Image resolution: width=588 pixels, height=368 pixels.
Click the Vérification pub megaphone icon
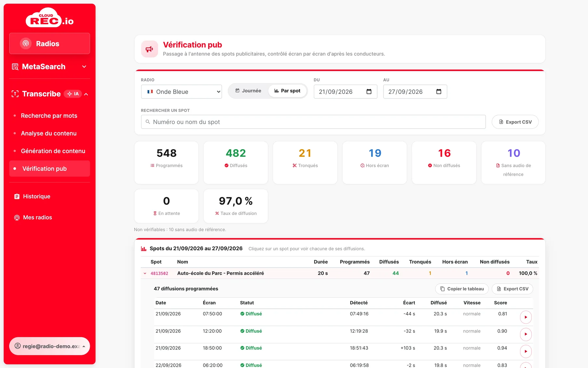149,49
